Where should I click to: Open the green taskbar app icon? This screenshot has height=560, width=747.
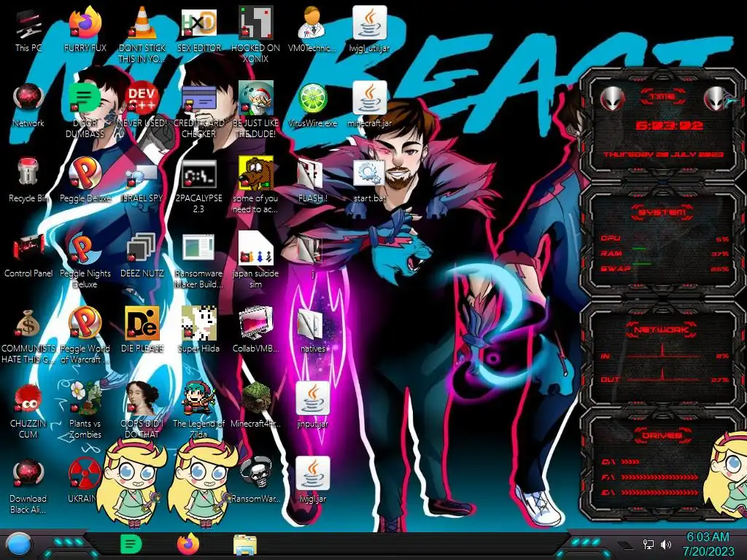point(131,544)
